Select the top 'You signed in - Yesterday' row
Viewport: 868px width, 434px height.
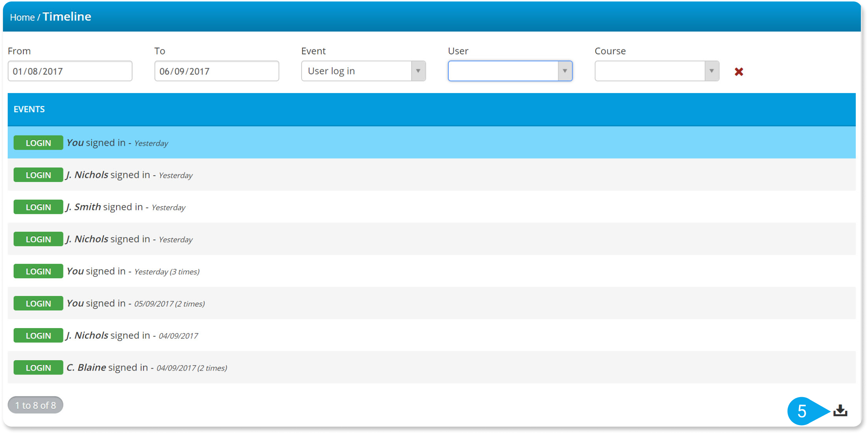431,143
